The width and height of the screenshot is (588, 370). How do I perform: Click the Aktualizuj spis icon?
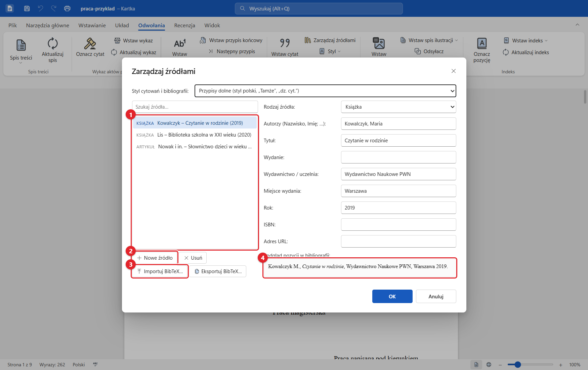[x=53, y=43]
